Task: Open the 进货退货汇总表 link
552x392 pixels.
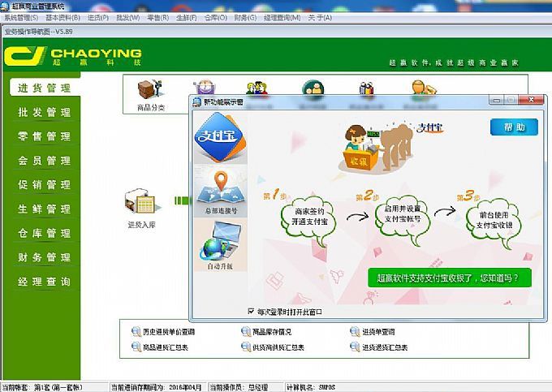Action: [x=385, y=347]
